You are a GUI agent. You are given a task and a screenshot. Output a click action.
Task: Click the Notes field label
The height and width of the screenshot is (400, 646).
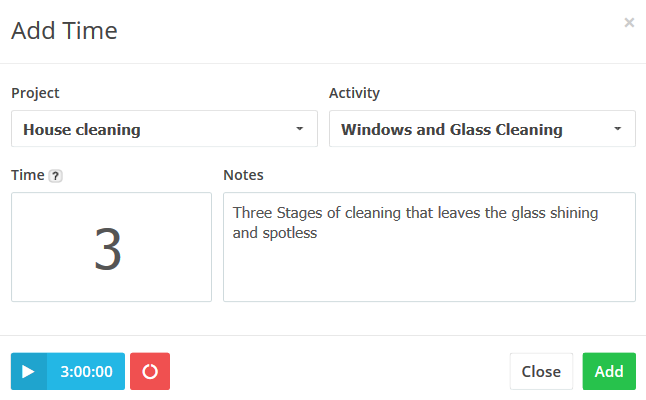(x=243, y=175)
